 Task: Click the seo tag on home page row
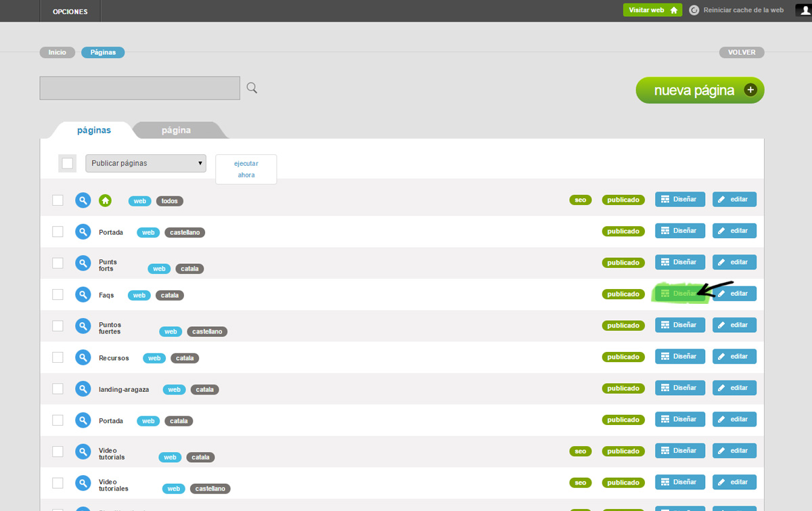point(581,200)
